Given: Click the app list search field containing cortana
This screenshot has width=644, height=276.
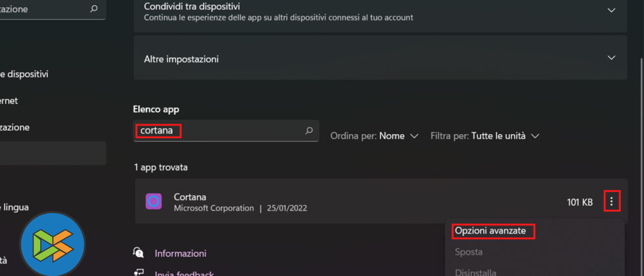Looking at the screenshot, I should 226,131.
